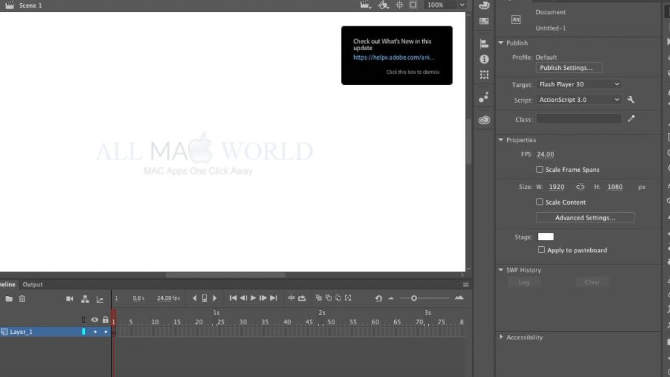The image size is (670, 377).
Task: Click the SWF History Clear button
Action: (x=592, y=283)
